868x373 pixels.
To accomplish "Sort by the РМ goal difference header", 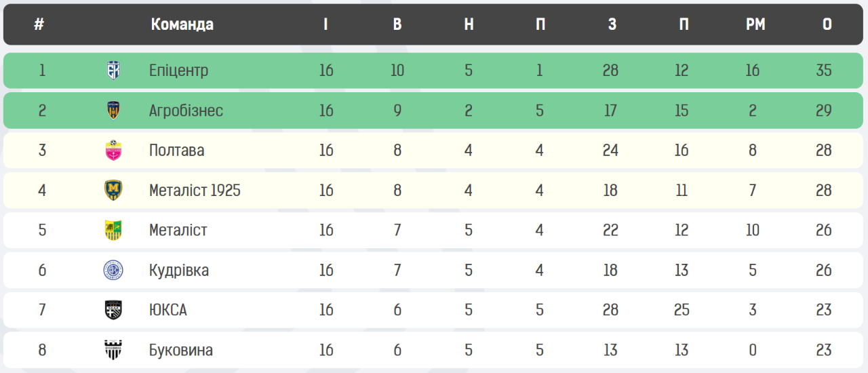I will click(755, 24).
